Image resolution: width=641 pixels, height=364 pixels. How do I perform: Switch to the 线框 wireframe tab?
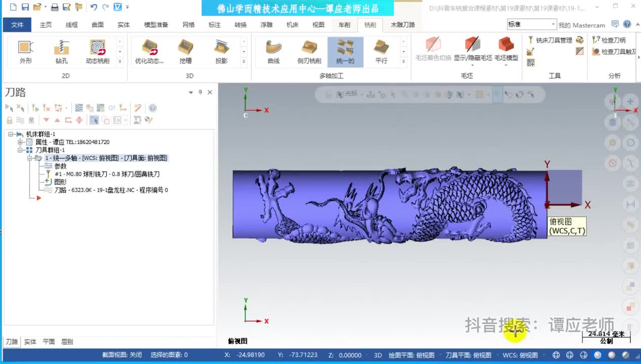coord(72,25)
